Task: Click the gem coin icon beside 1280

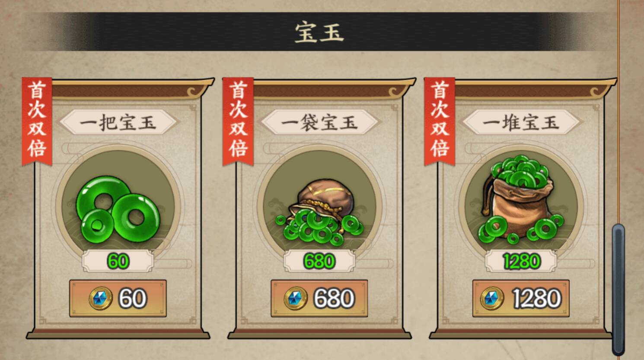Action: pos(491,298)
